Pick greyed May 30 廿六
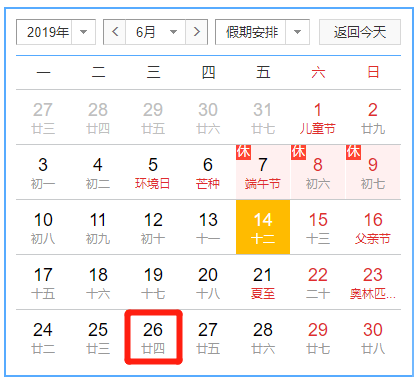 (208, 117)
